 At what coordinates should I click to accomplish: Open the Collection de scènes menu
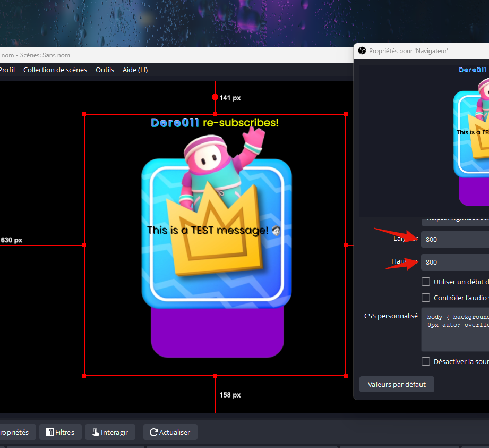(x=55, y=70)
